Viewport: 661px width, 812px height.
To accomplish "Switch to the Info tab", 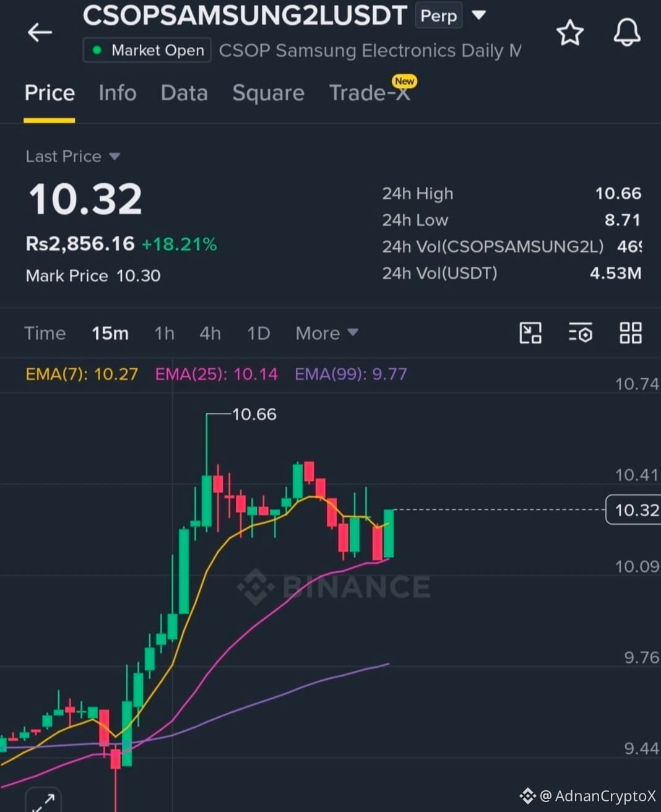I will pyautogui.click(x=118, y=93).
